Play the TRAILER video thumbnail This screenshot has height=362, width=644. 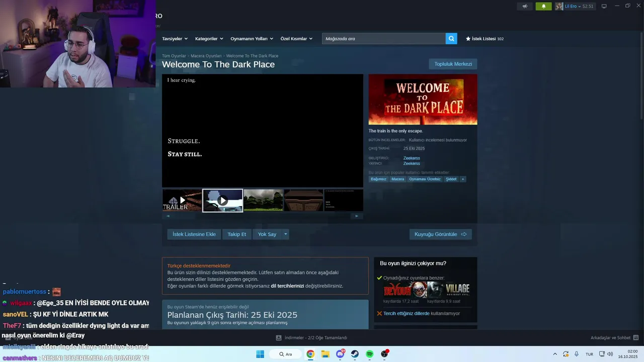pos(182,201)
